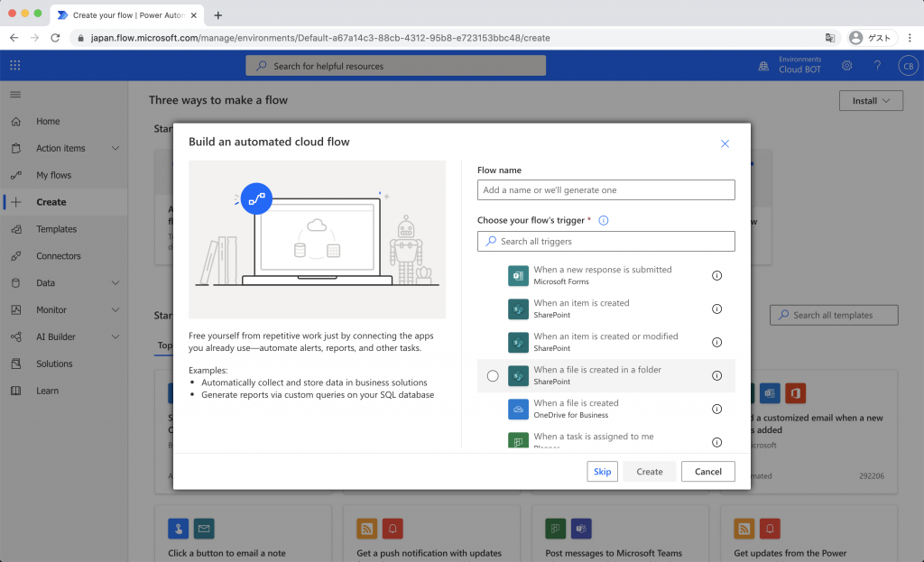Image resolution: width=924 pixels, height=562 pixels.
Task: Expand the Data chevron in sidebar
Action: [x=115, y=282]
